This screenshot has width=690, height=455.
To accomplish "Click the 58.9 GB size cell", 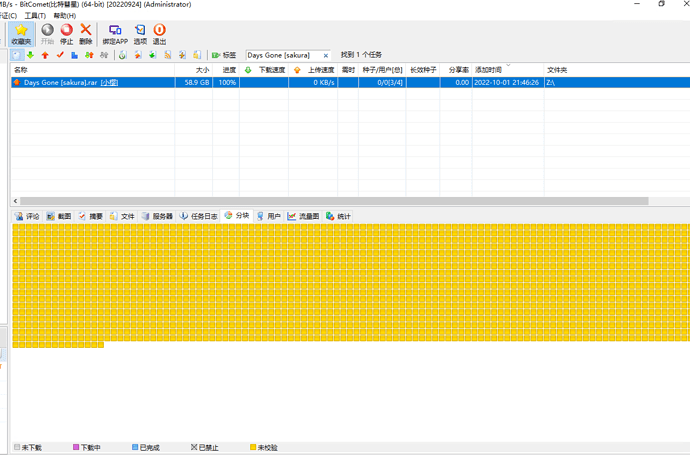I will click(194, 82).
